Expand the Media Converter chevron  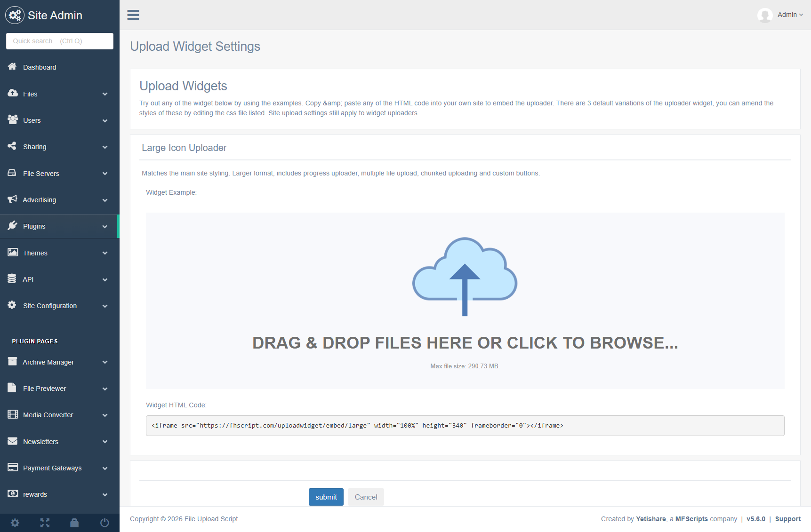(105, 415)
